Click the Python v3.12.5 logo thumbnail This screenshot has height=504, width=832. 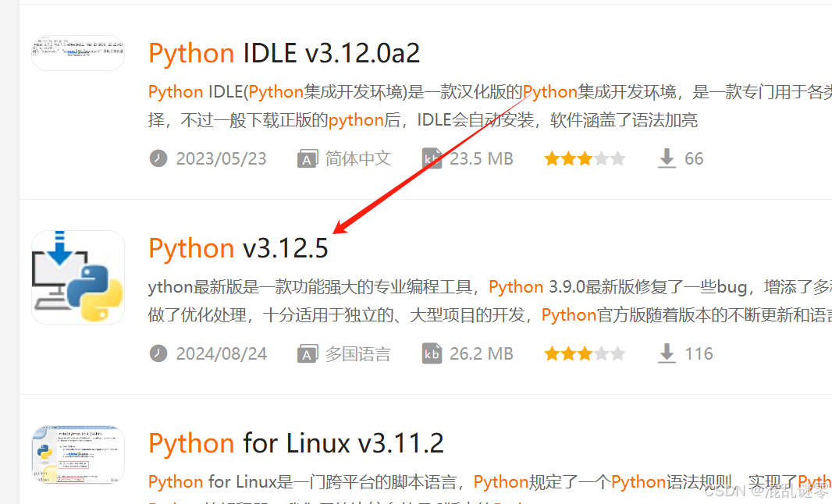coord(78,278)
